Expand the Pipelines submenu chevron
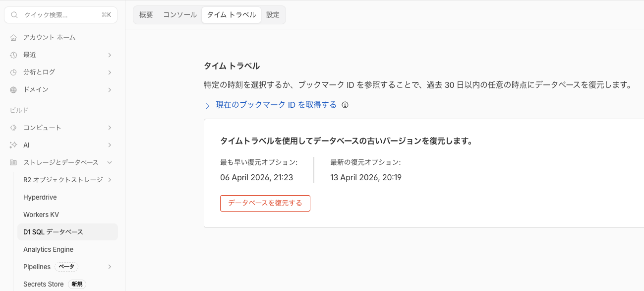This screenshot has width=644, height=291. pos(110,267)
